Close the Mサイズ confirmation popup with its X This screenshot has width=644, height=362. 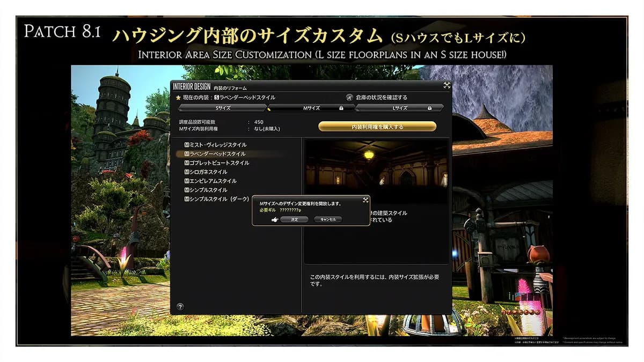pyautogui.click(x=365, y=201)
